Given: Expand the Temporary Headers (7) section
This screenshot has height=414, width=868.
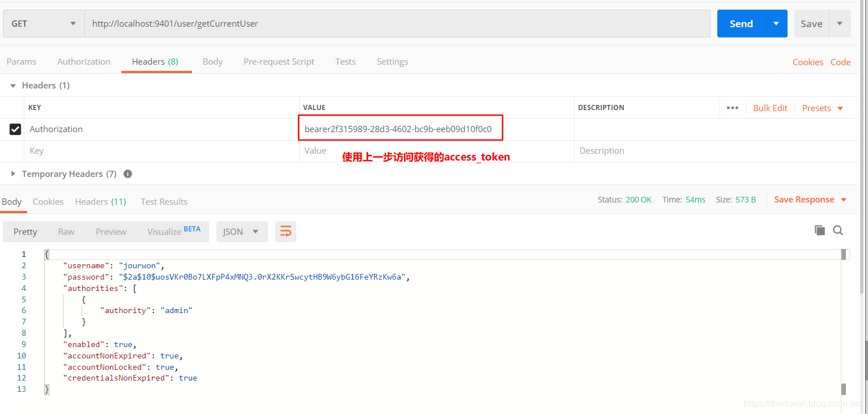Looking at the screenshot, I should click(x=12, y=174).
